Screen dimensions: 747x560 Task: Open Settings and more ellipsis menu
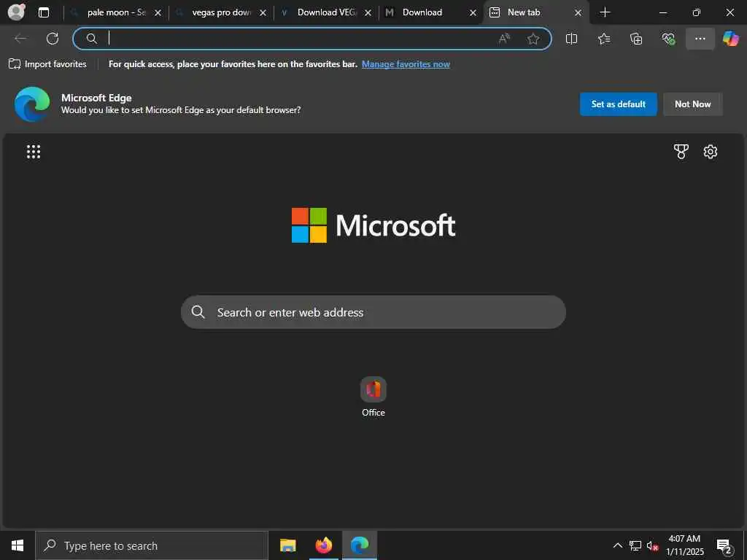pyautogui.click(x=700, y=39)
